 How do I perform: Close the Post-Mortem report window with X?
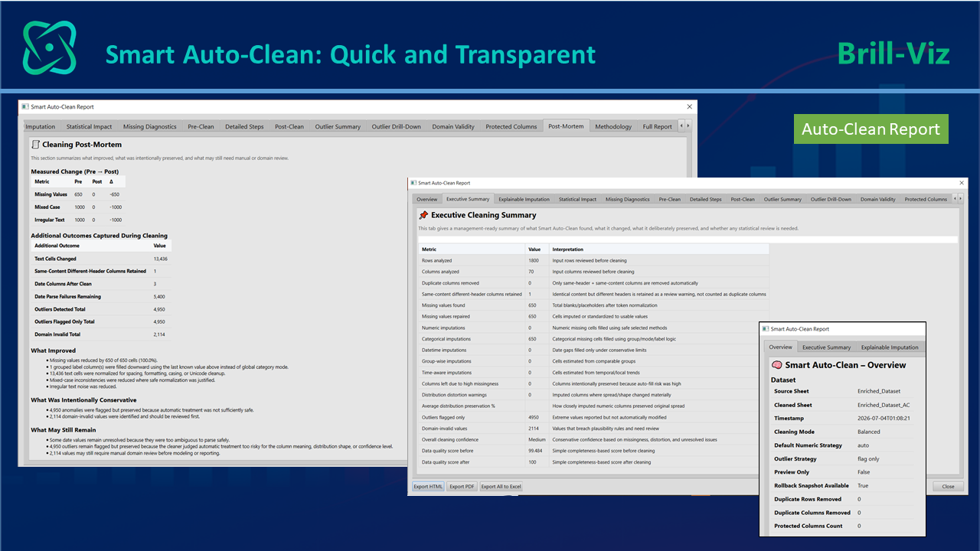tap(689, 107)
